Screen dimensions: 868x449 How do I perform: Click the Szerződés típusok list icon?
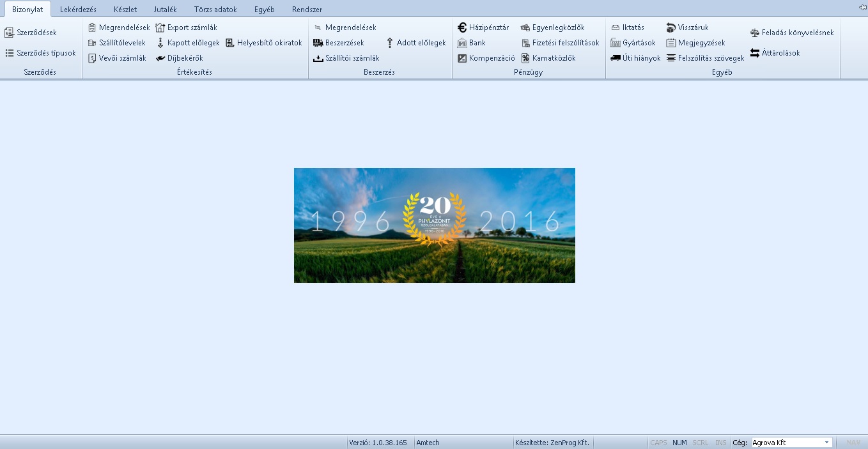click(x=9, y=53)
